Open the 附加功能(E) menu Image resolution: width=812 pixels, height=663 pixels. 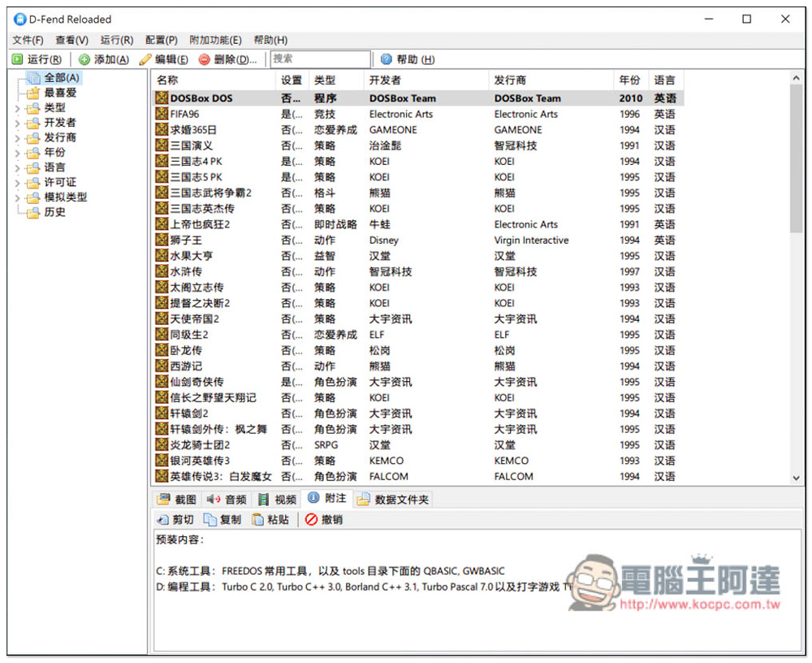(x=215, y=40)
